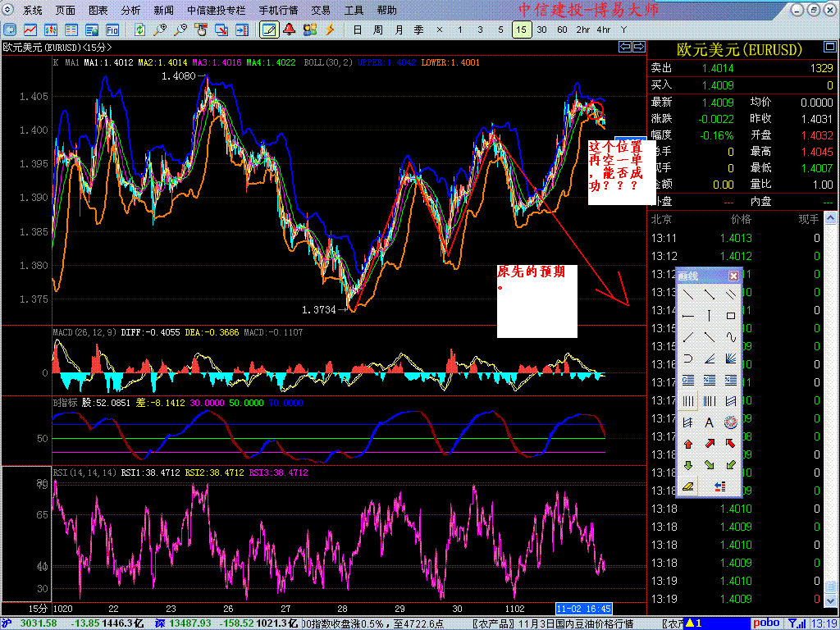
Task: Toggle the drawing pencil toolbar button
Action: point(268,30)
